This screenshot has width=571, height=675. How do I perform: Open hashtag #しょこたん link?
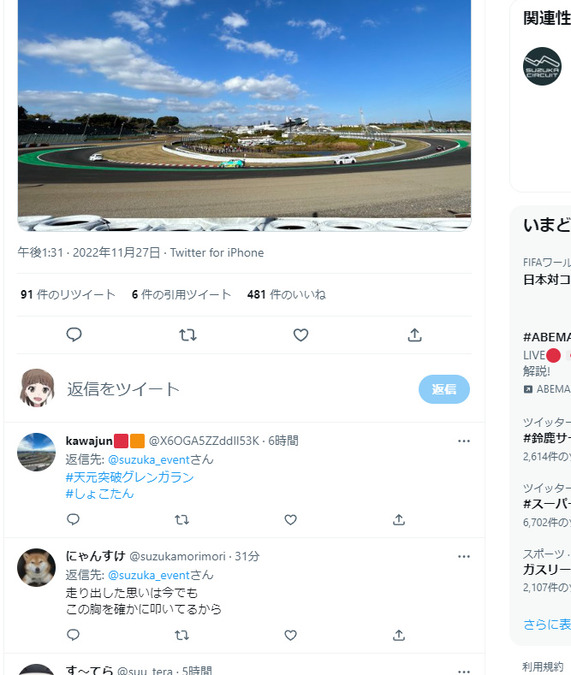[99, 494]
